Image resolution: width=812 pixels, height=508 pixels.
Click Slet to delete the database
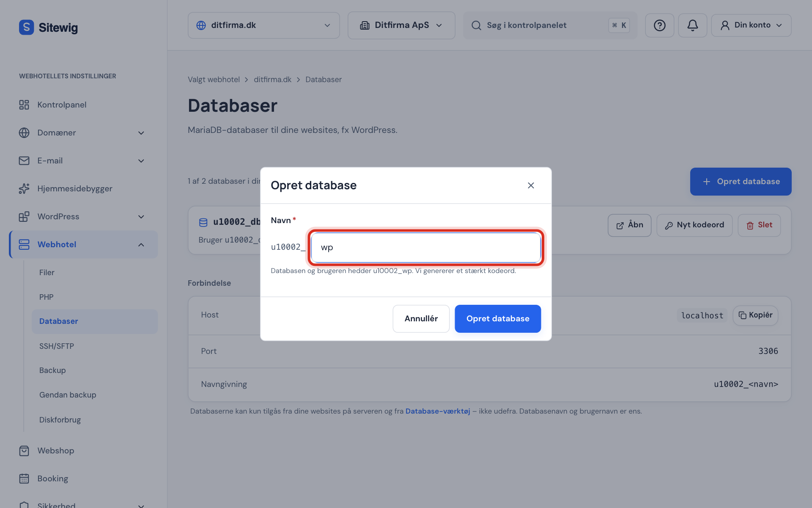point(759,225)
